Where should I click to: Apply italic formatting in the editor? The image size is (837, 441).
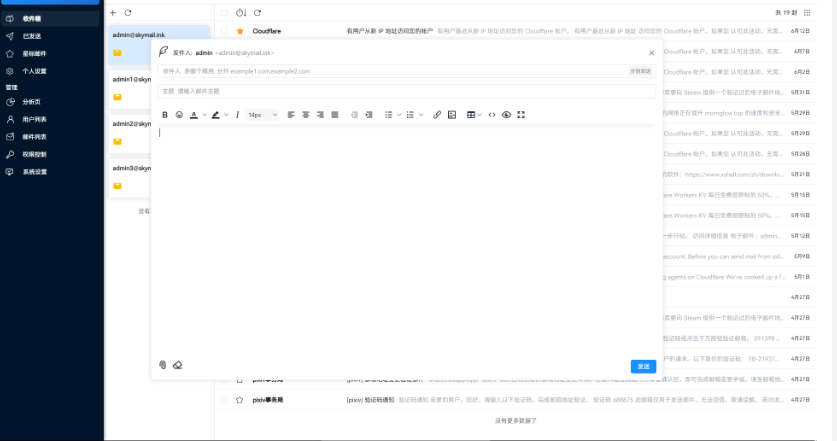(238, 115)
